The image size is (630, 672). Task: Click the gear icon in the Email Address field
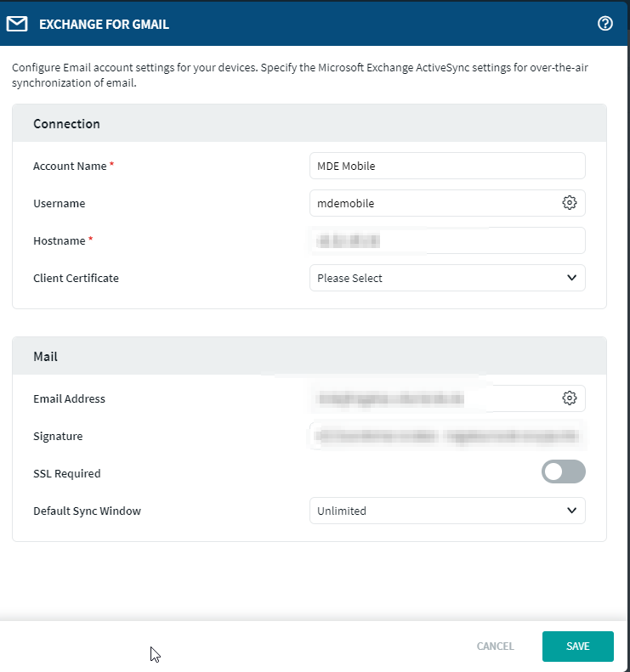coord(570,398)
